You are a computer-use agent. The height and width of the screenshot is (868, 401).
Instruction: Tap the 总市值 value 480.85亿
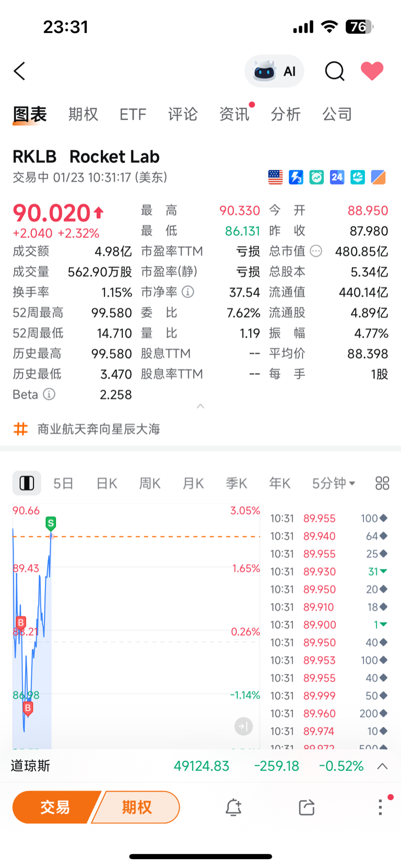pyautogui.click(x=361, y=251)
